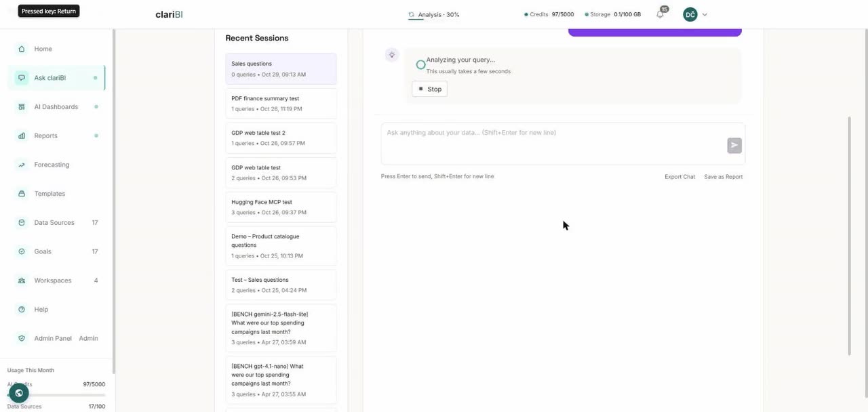The width and height of the screenshot is (868, 412).
Task: Open Test – Sales questions session
Action: (281, 285)
